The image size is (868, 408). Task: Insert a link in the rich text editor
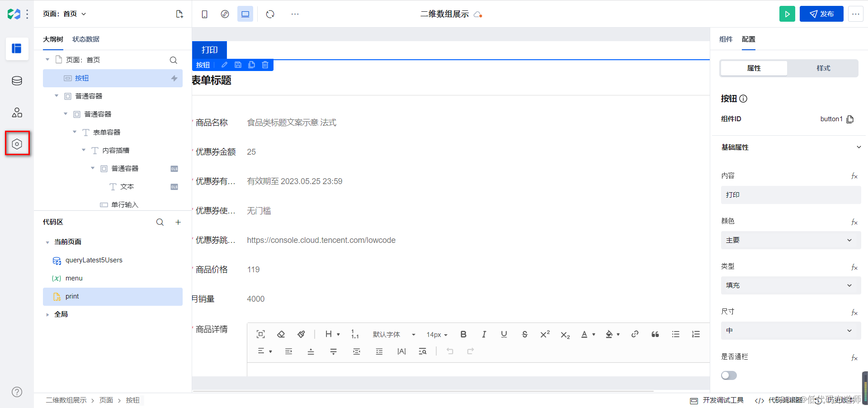pos(635,334)
